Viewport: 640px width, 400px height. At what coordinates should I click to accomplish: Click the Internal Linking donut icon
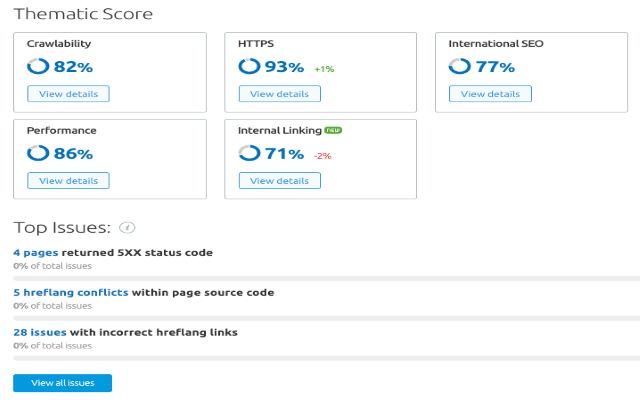coord(249,154)
